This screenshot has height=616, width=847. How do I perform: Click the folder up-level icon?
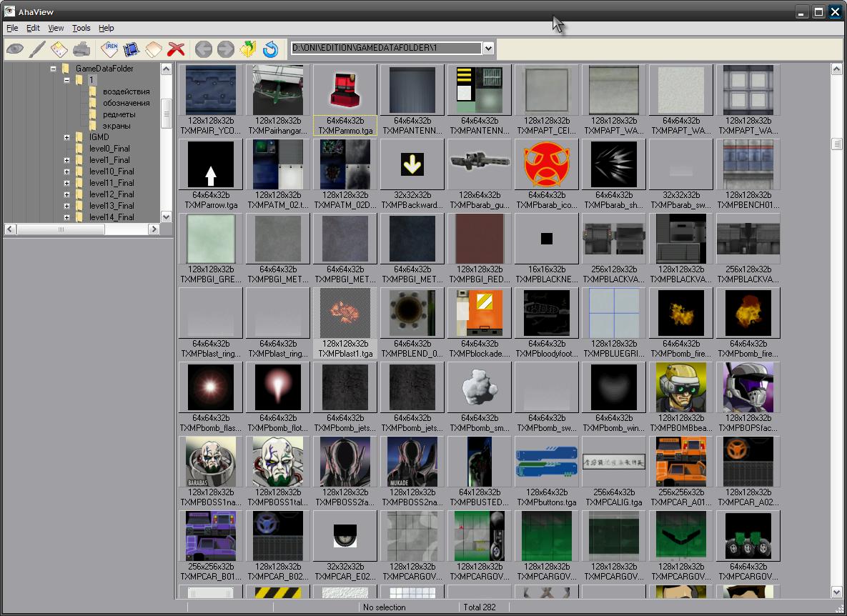247,49
